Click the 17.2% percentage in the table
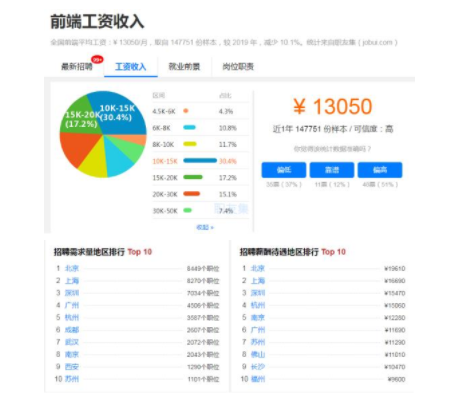This screenshot has width=450, height=412. click(x=228, y=178)
